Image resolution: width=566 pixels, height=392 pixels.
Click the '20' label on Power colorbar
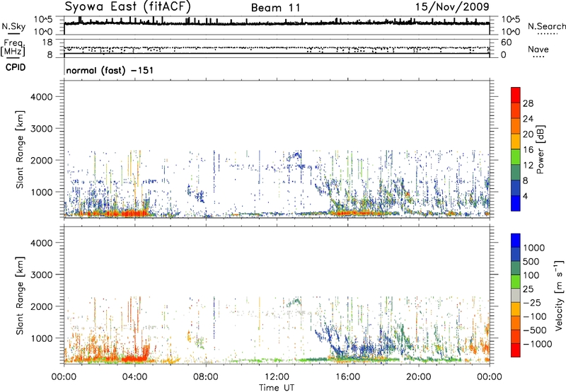point(528,134)
